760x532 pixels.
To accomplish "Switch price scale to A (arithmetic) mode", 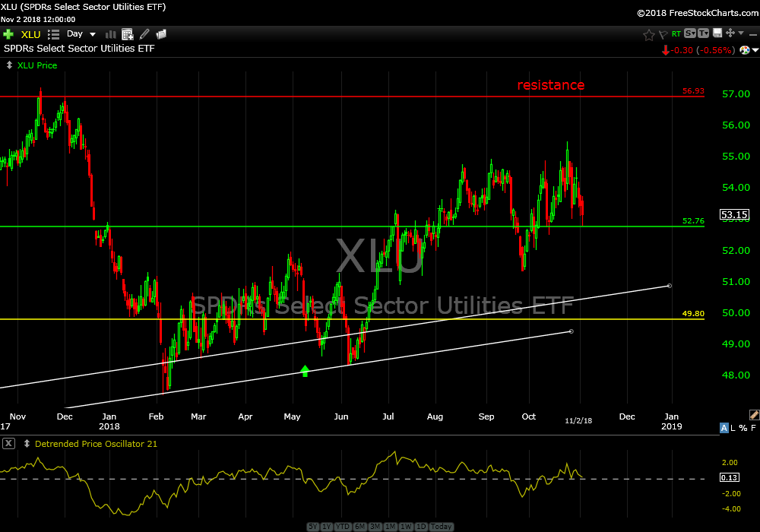I will click(724, 428).
